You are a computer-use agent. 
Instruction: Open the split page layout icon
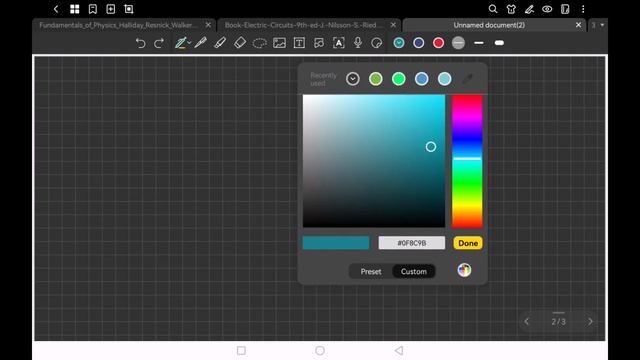565,9
